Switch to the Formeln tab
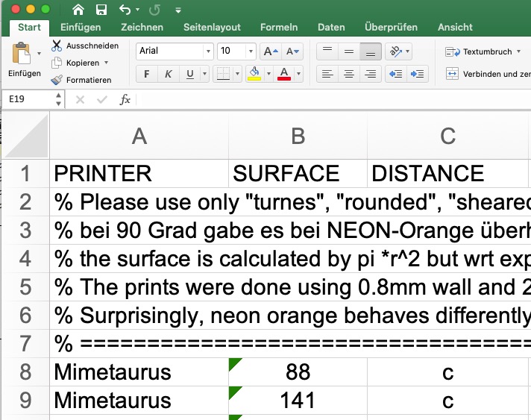Image resolution: width=531 pixels, height=420 pixels. (x=279, y=27)
